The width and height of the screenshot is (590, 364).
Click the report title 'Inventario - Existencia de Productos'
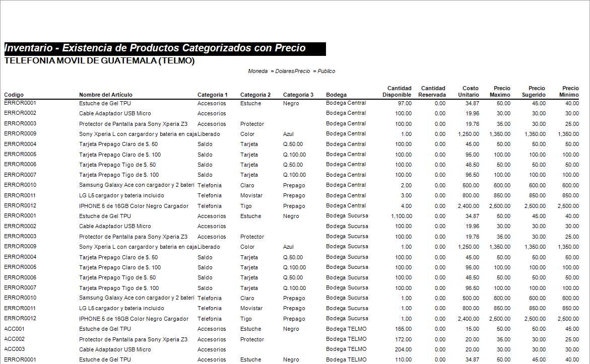[155, 48]
